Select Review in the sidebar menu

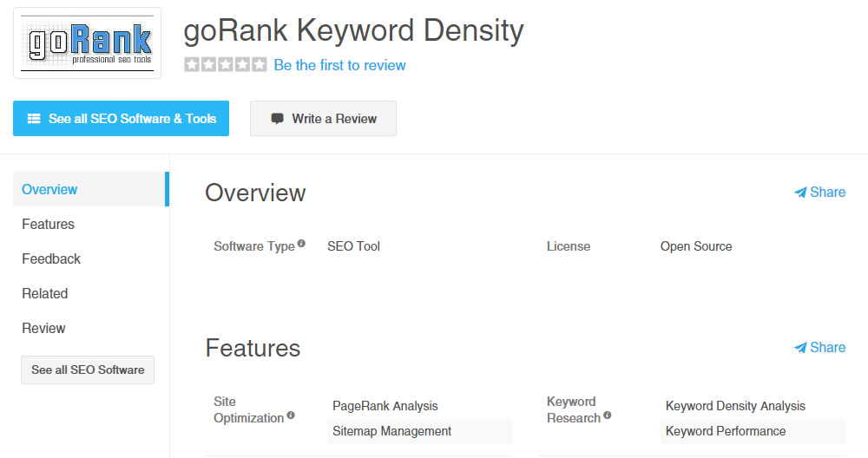point(43,328)
